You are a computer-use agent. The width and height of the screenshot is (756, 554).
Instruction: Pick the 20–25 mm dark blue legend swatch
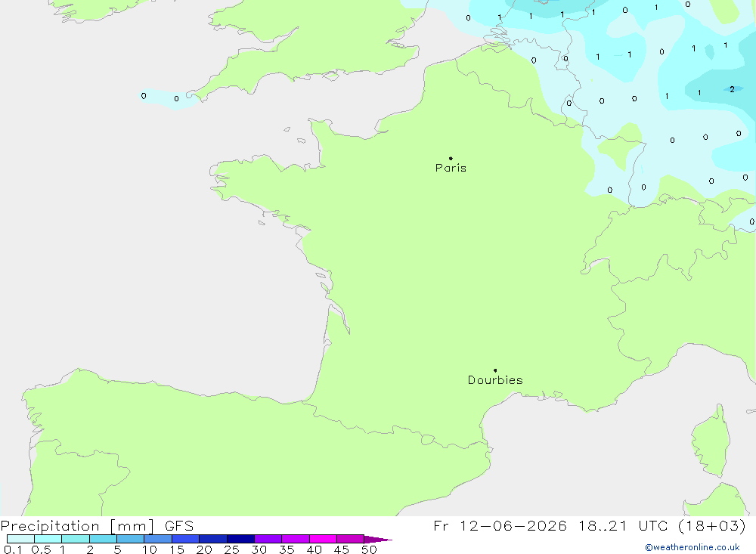213,539
